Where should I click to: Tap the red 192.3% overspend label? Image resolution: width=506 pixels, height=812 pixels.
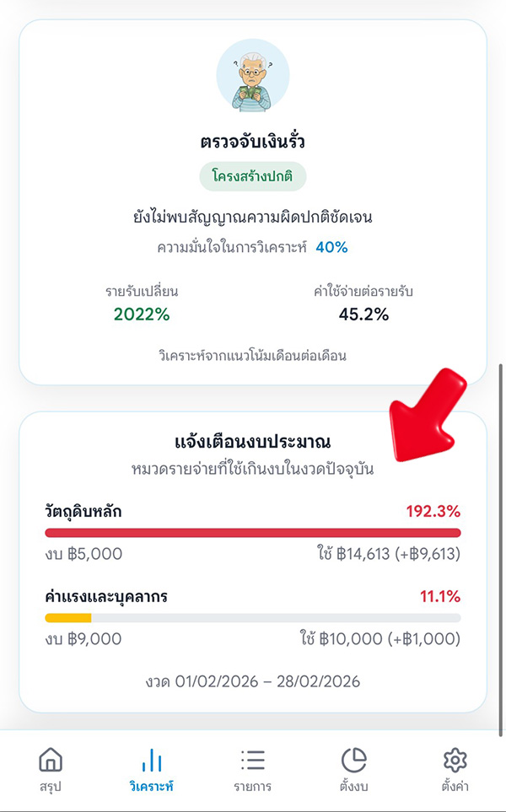pos(433,508)
